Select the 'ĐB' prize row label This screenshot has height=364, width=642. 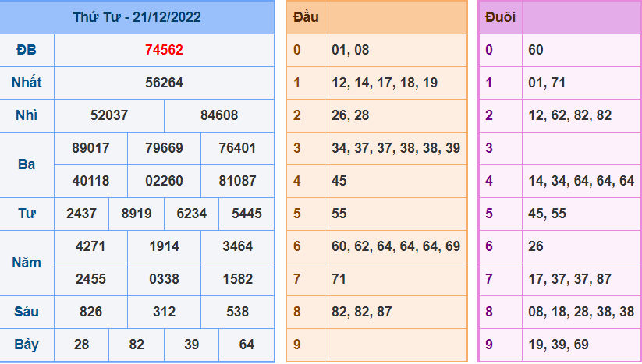[x=27, y=50]
